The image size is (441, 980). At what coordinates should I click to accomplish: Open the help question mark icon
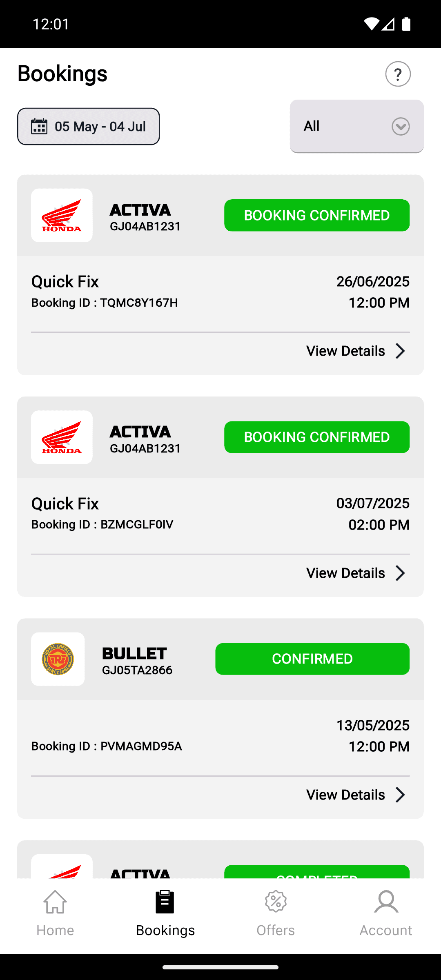pos(398,74)
